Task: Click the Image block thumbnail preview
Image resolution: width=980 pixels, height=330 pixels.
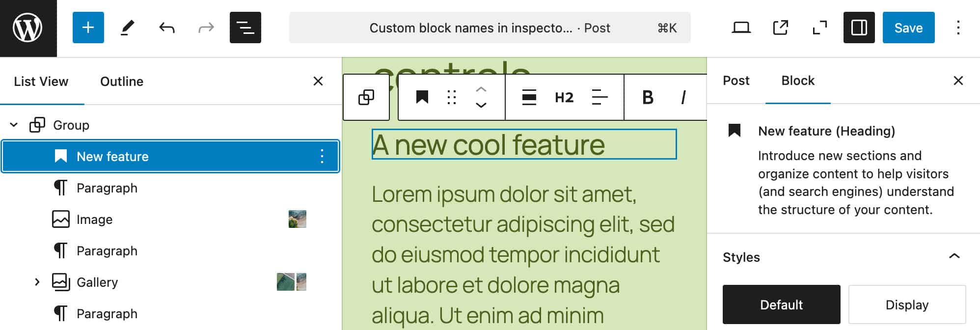Action: point(298,219)
